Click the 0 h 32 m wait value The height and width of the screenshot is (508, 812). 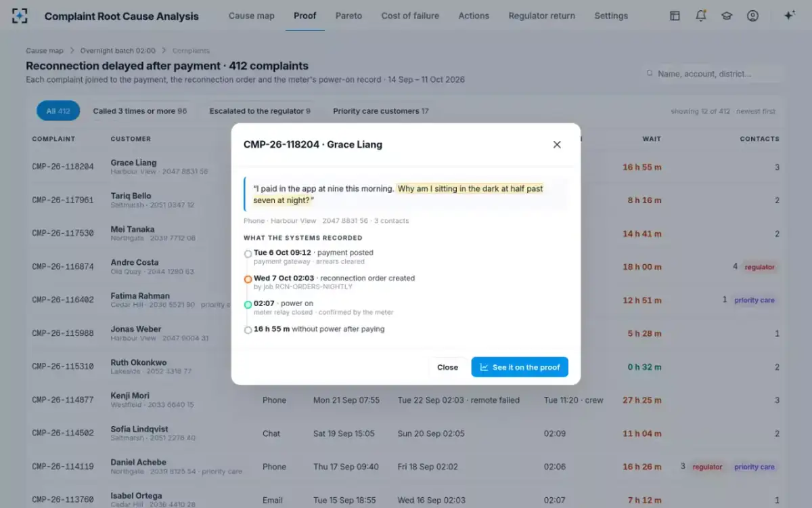point(644,367)
